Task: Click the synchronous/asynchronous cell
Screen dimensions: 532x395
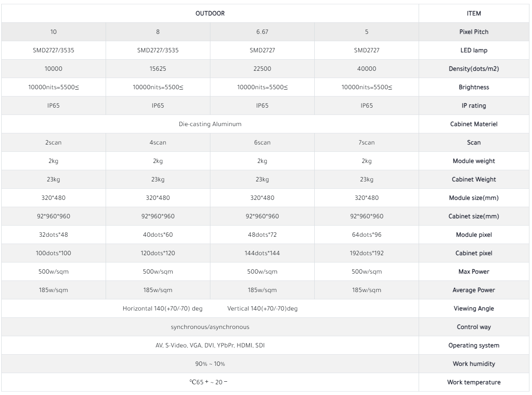Action: [210, 327]
